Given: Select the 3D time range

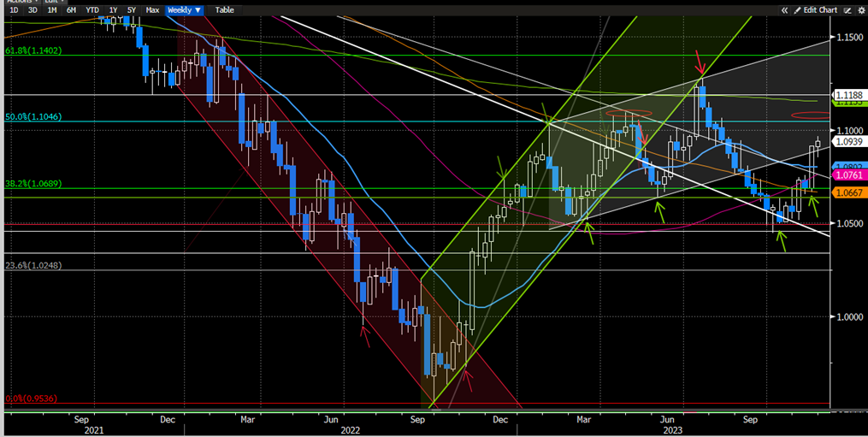Looking at the screenshot, I should click(32, 10).
